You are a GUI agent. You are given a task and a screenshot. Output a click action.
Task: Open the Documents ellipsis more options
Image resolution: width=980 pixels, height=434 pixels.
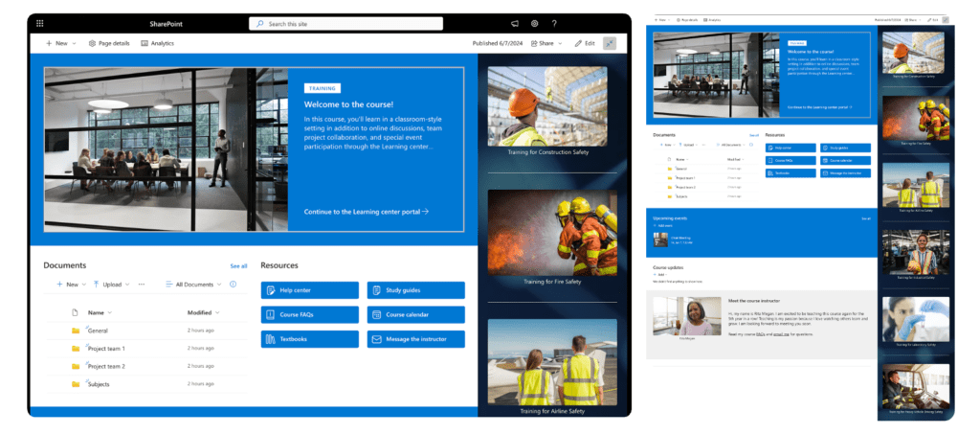coord(142,284)
